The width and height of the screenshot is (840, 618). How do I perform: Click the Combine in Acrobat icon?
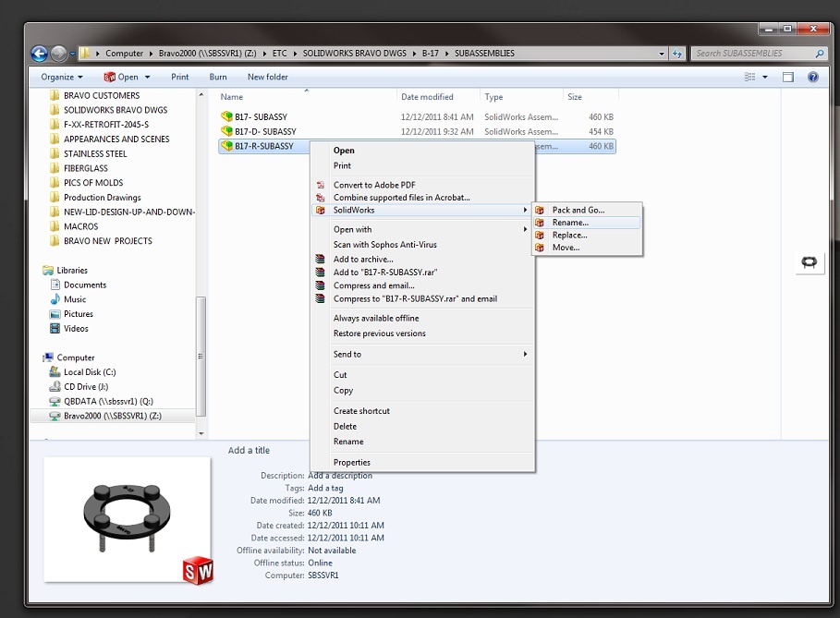click(321, 198)
